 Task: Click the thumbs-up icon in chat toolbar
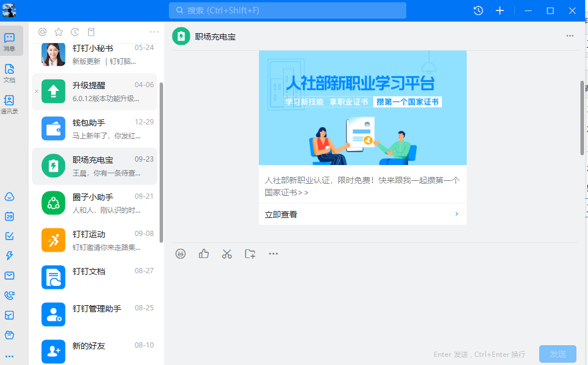point(204,253)
